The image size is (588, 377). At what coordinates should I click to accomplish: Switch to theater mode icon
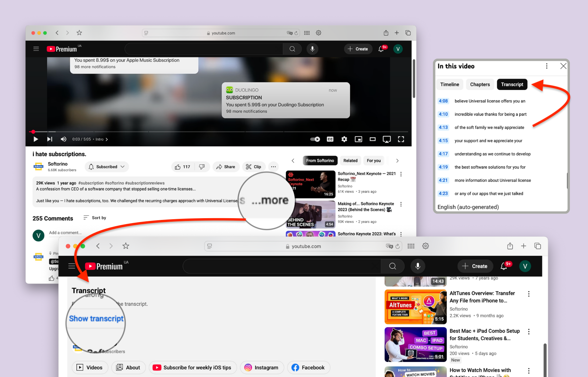click(373, 139)
